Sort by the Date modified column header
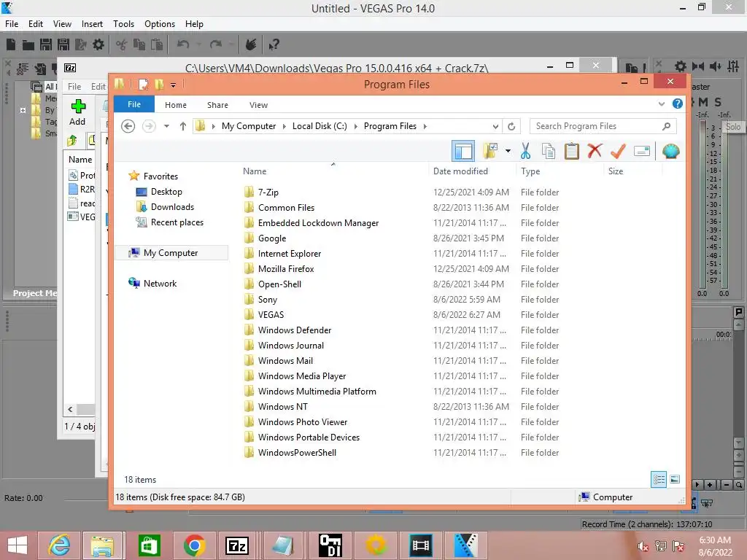The image size is (747, 560). point(461,171)
